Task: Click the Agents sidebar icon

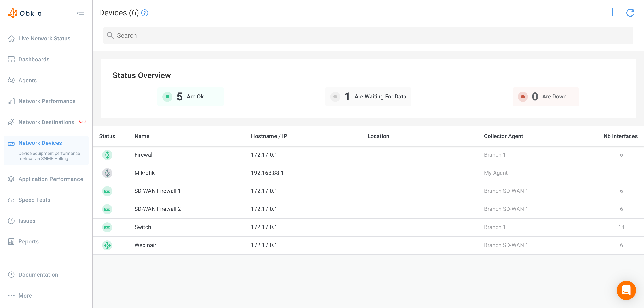Action: tap(11, 80)
